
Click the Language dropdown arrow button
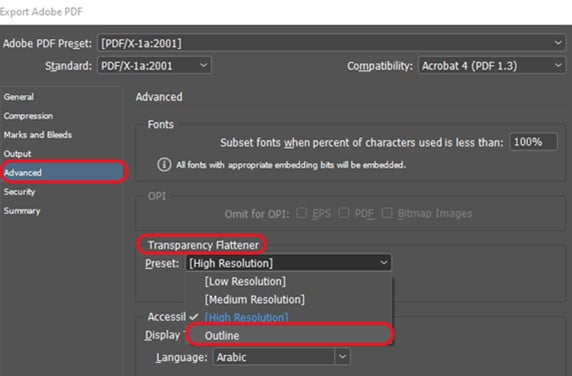(342, 357)
